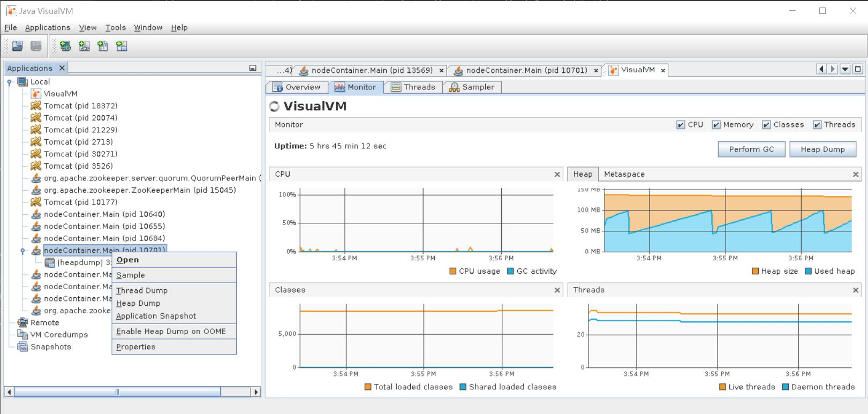Switch to the Overview tab
The width and height of the screenshot is (868, 414).
point(296,87)
